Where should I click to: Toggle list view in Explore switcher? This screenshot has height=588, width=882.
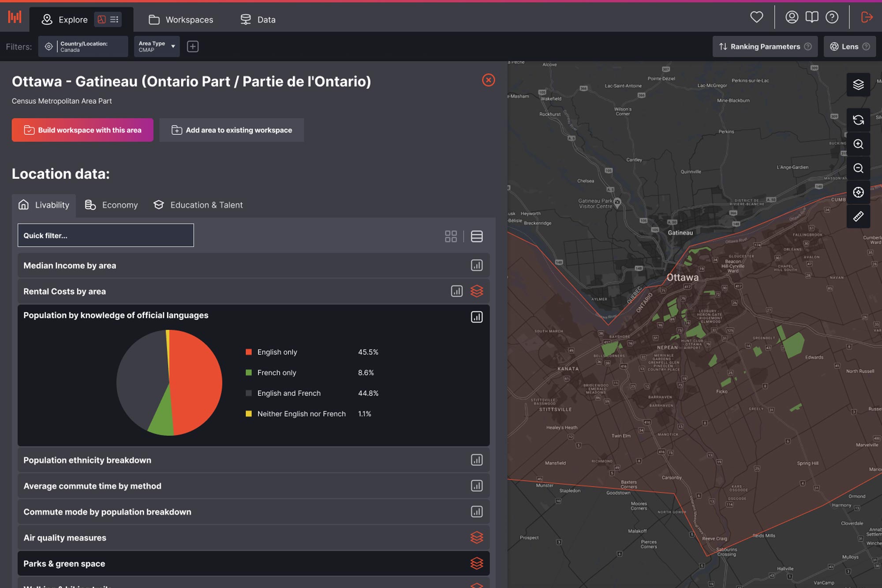(115, 19)
